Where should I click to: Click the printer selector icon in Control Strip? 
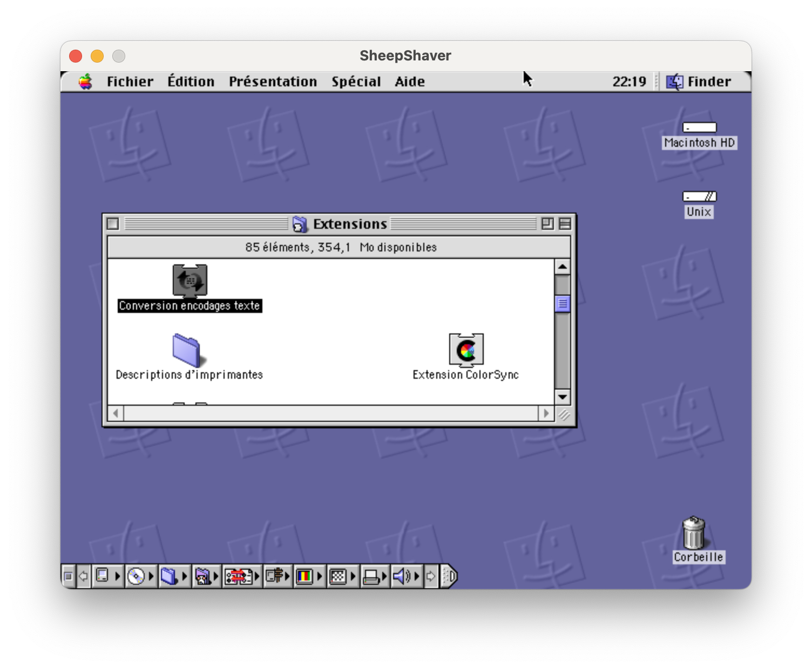pyautogui.click(x=371, y=577)
